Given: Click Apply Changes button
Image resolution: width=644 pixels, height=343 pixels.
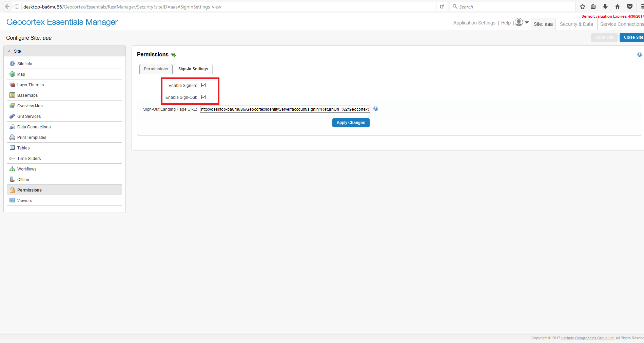Looking at the screenshot, I should point(351,123).
